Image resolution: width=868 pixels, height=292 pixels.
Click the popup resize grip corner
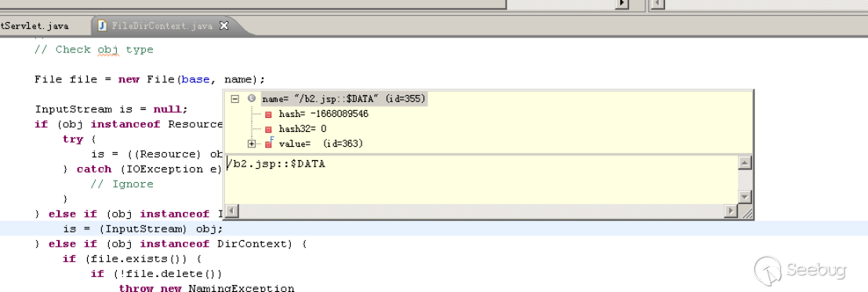[746, 212]
